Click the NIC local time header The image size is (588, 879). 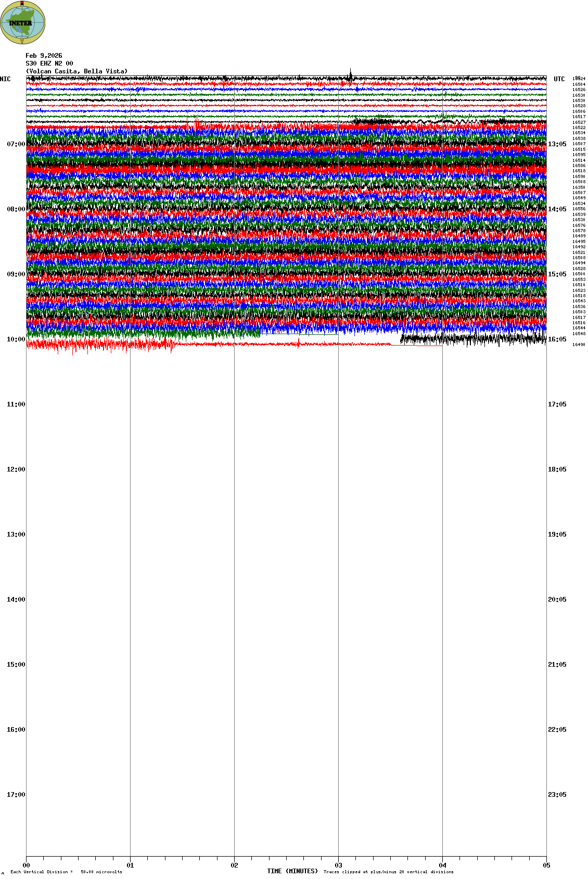(x=6, y=79)
